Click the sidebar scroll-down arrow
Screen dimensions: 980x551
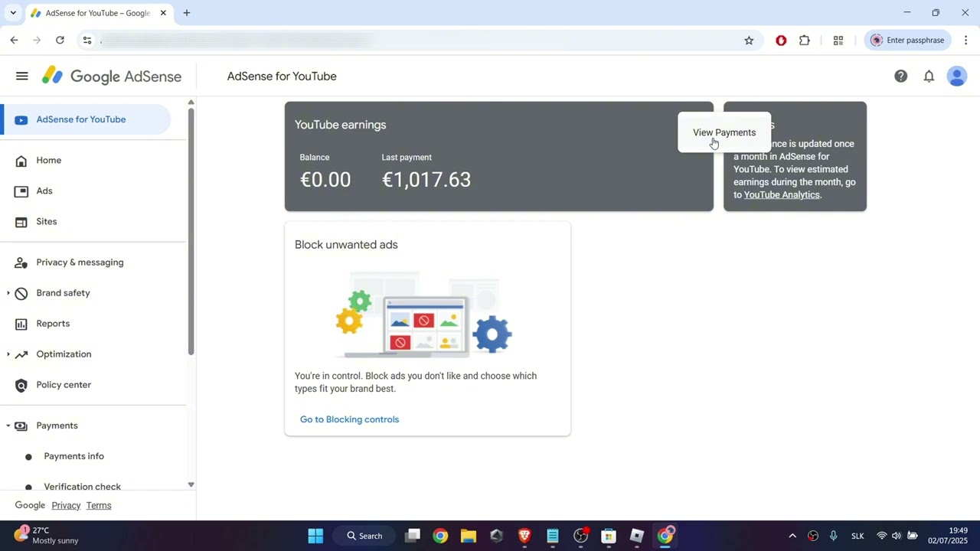pos(191,484)
